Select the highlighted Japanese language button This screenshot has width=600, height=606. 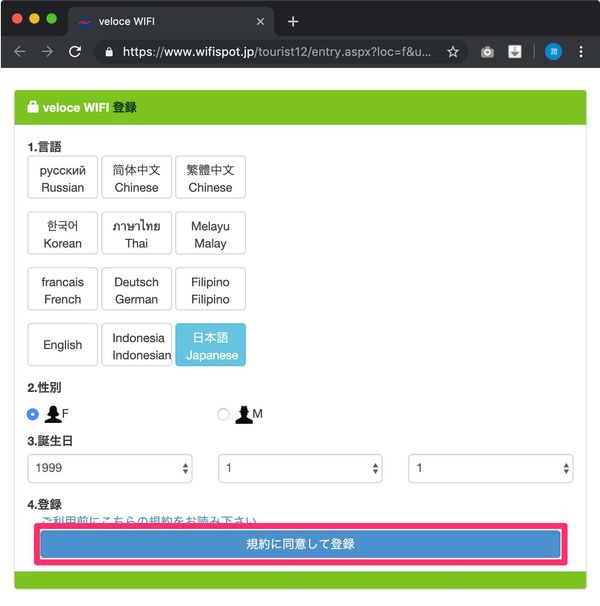(210, 345)
